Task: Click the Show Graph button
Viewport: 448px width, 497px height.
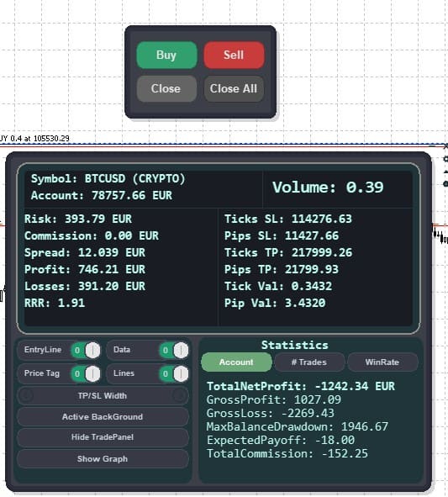Action: coord(103,459)
